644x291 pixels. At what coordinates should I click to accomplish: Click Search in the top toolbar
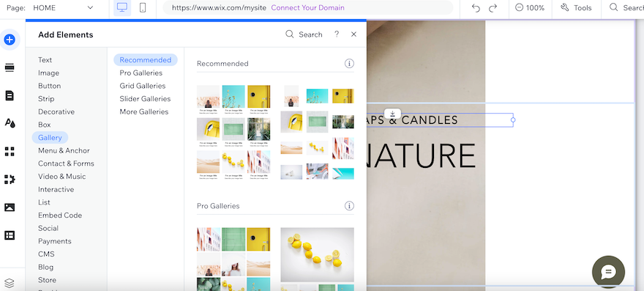(x=626, y=8)
